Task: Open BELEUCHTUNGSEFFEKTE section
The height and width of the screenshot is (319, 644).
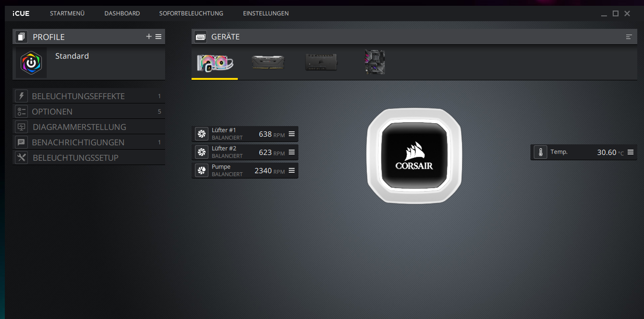Action: pos(89,96)
